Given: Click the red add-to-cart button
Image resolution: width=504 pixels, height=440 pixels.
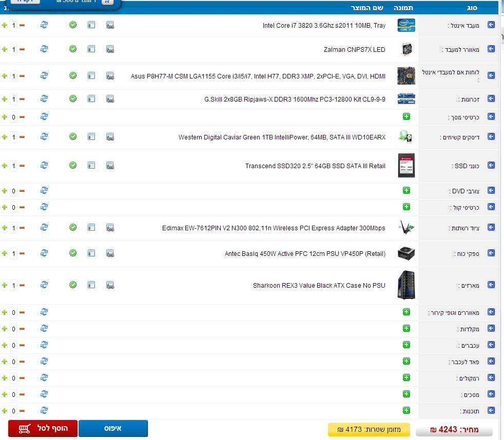Looking at the screenshot, I should pos(43,428).
